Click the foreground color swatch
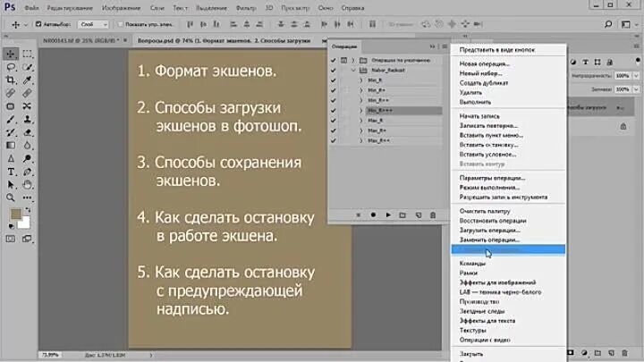This screenshot has width=644, height=362. tap(15, 214)
